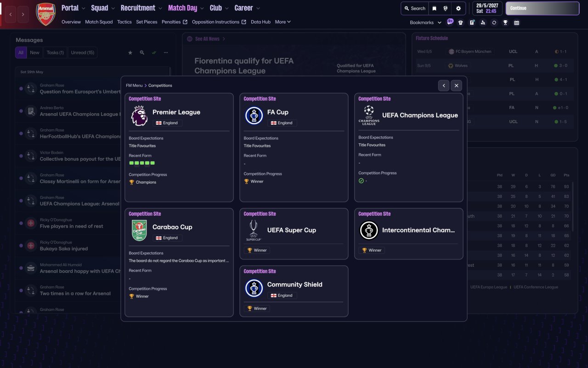
Task: Open the Data Hub tab
Action: pyautogui.click(x=261, y=22)
